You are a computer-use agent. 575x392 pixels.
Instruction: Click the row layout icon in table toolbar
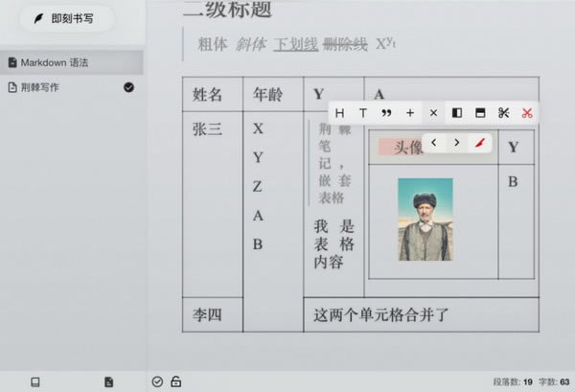pyautogui.click(x=480, y=113)
